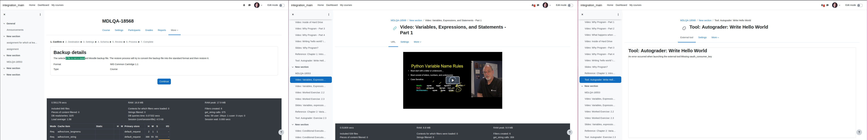Click the user avatar in the left window
This screenshot has width=868, height=140.
coord(257,5)
